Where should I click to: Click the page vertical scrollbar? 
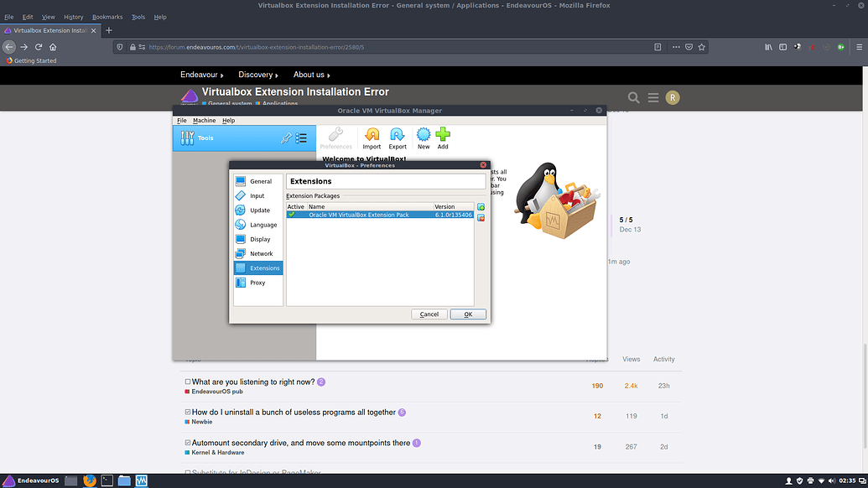click(x=865, y=396)
